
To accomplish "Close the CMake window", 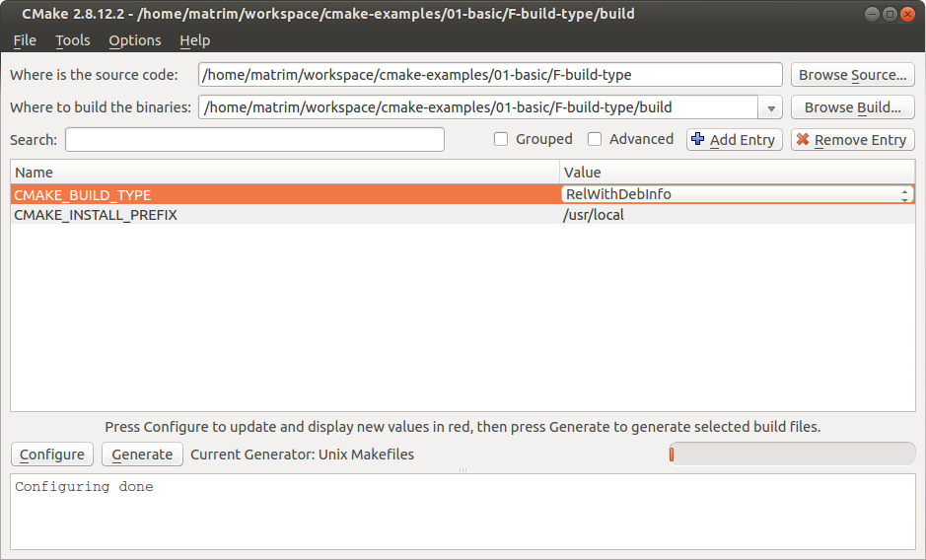I will 907,14.
